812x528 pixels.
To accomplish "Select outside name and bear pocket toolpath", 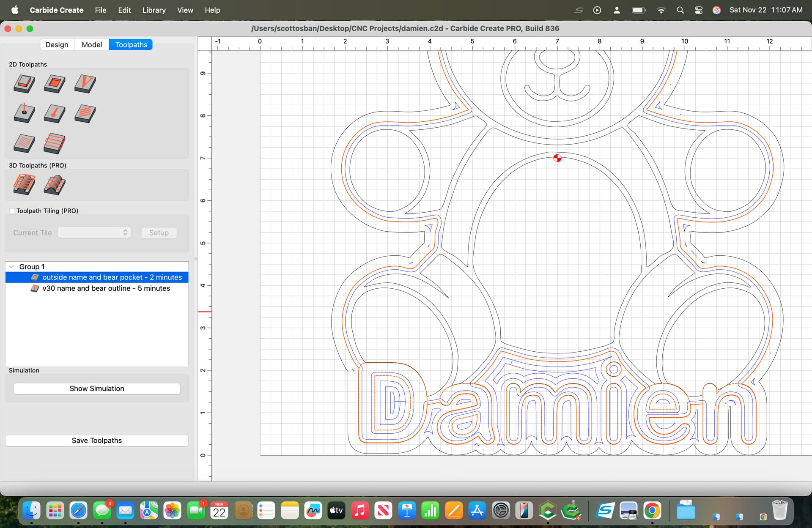I will coord(112,277).
